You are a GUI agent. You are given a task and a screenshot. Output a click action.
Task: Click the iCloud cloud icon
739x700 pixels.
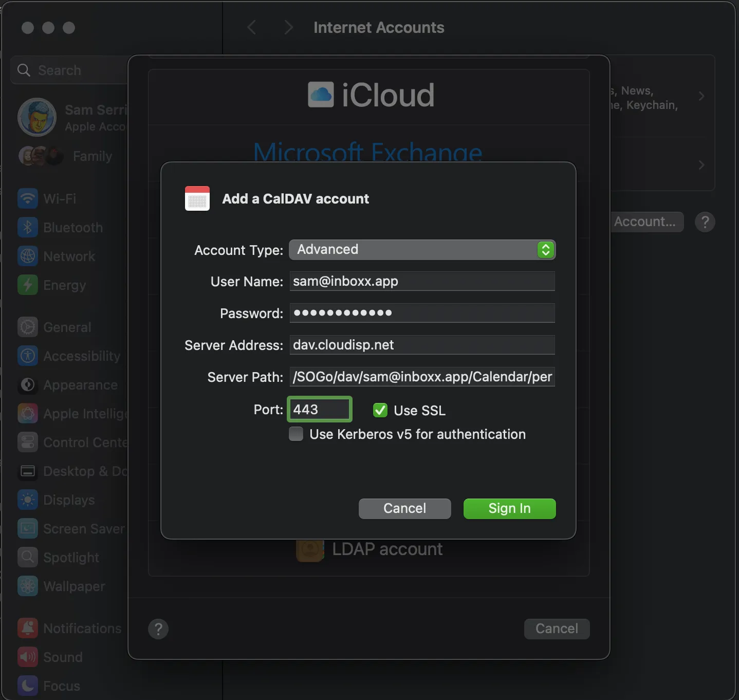(x=321, y=95)
